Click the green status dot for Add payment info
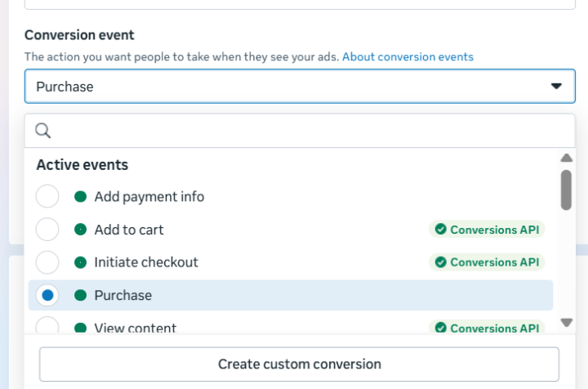Screen dimensions: 588x389 point(80,196)
